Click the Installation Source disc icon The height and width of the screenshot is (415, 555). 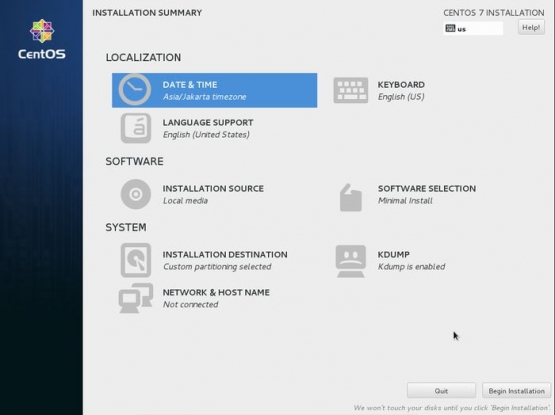click(136, 194)
